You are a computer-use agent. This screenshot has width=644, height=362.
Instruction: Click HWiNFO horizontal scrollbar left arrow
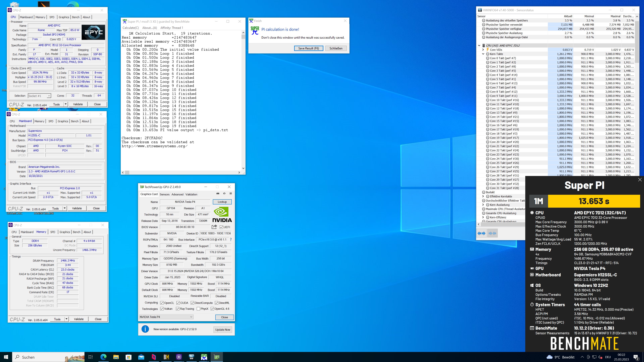pos(478,224)
